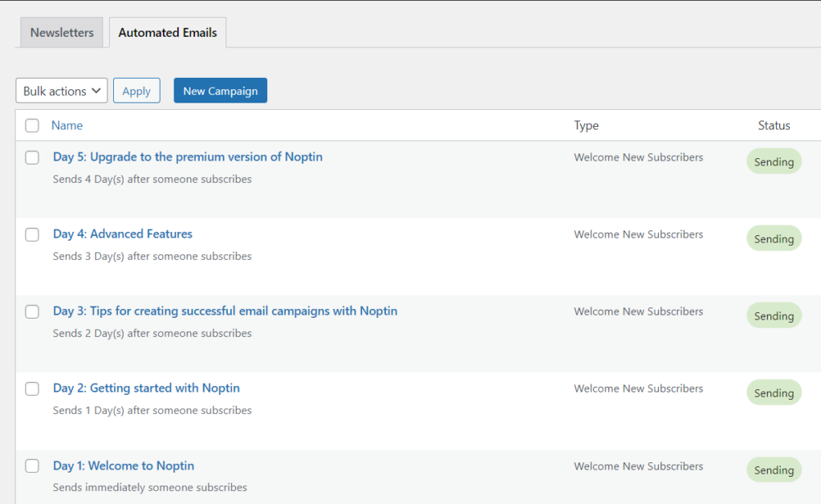Click the Status column header

[774, 125]
